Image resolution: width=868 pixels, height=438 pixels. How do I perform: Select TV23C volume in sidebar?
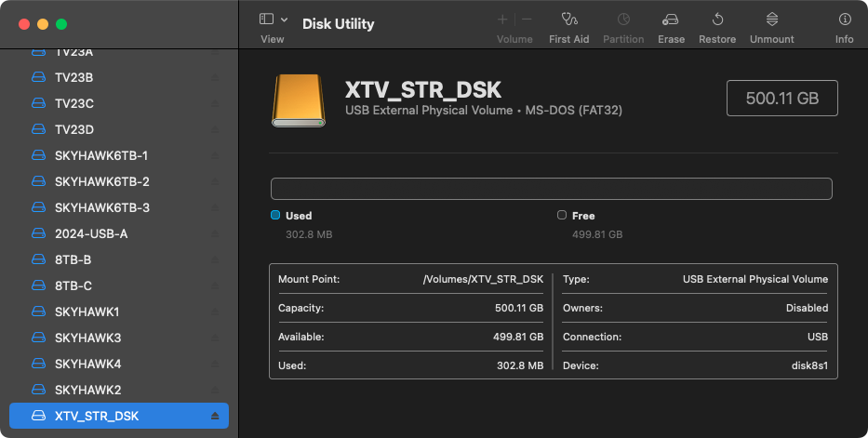point(119,103)
